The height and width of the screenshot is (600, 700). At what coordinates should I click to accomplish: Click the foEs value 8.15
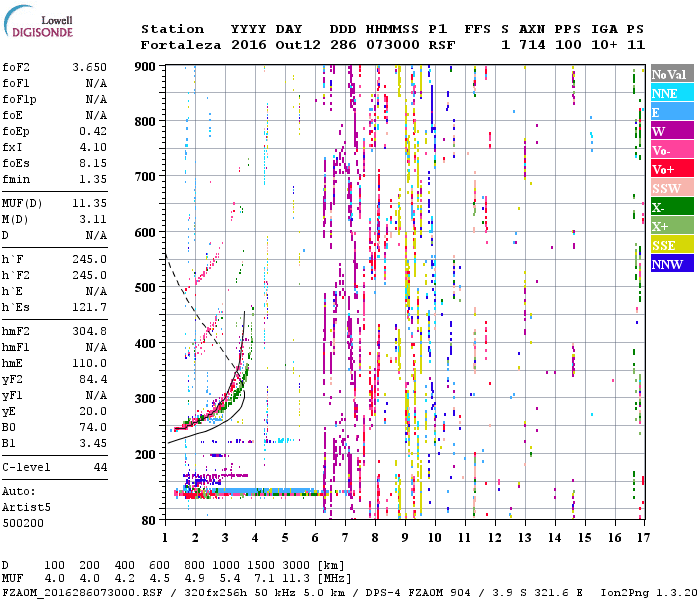(93, 163)
